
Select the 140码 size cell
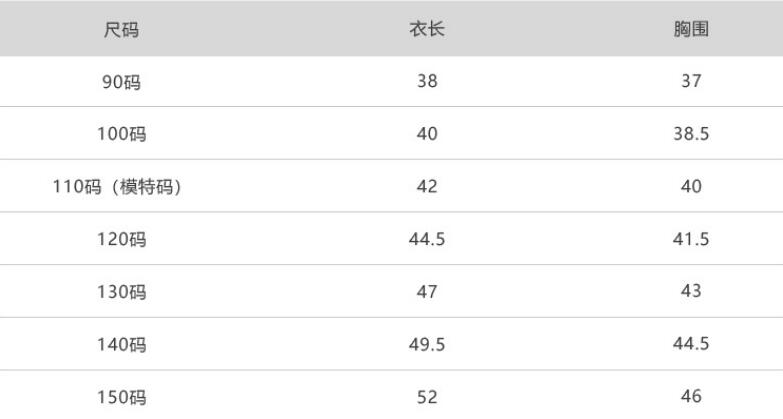[x=122, y=345]
